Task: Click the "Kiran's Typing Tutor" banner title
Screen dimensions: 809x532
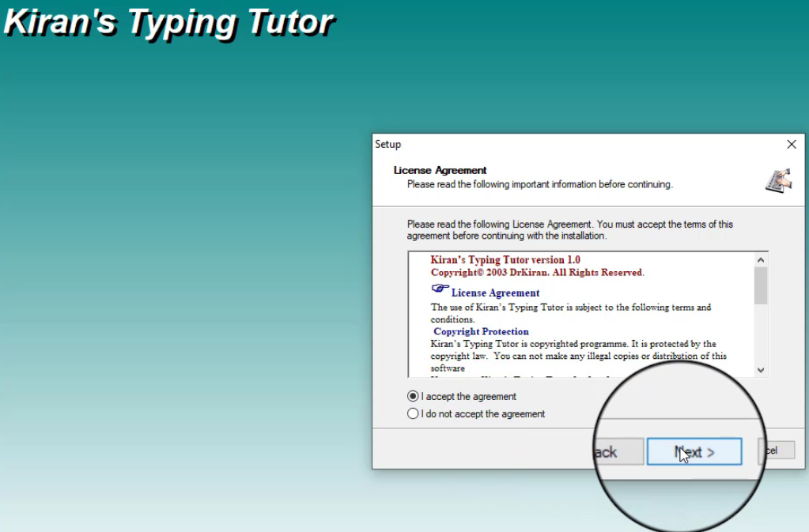Action: [168, 22]
